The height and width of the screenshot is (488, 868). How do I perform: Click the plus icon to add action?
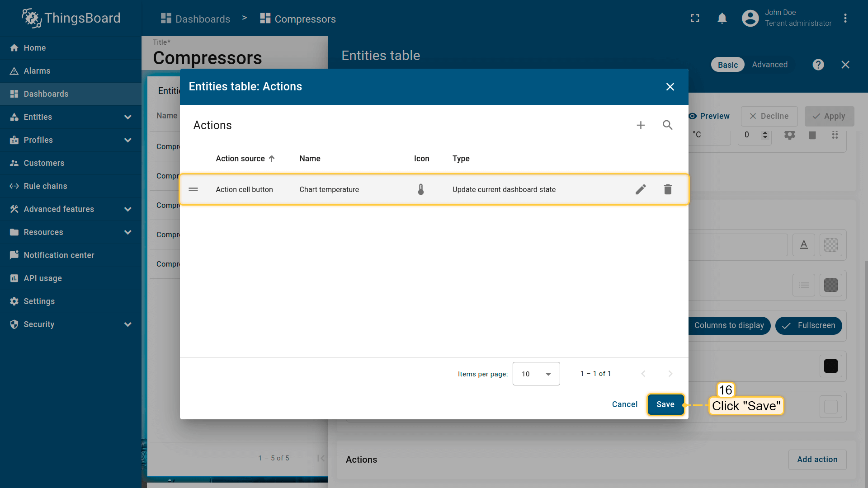pos(641,125)
